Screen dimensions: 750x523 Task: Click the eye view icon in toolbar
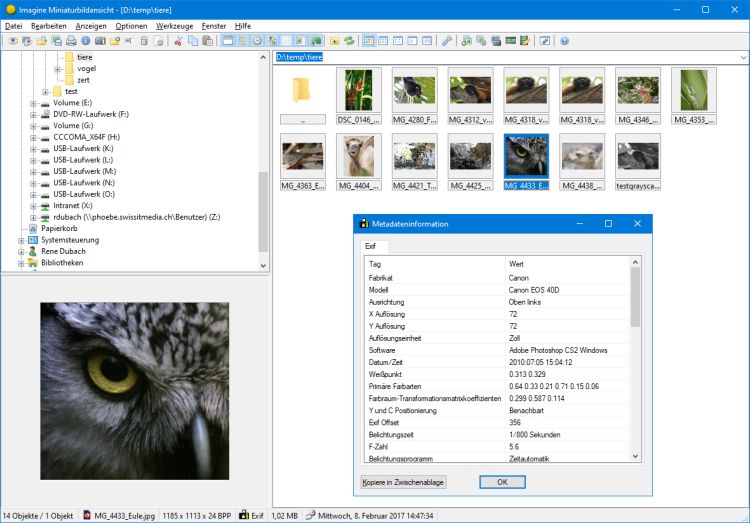click(13, 41)
